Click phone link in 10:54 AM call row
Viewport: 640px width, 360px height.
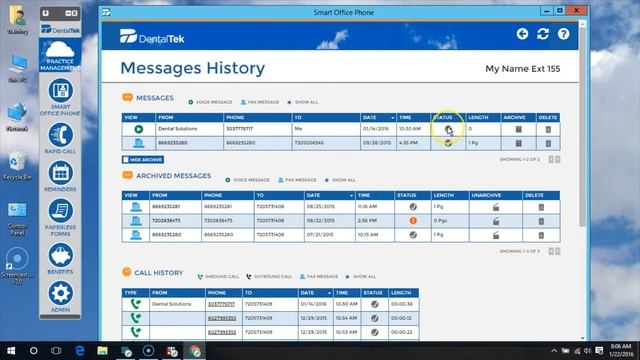(x=222, y=318)
